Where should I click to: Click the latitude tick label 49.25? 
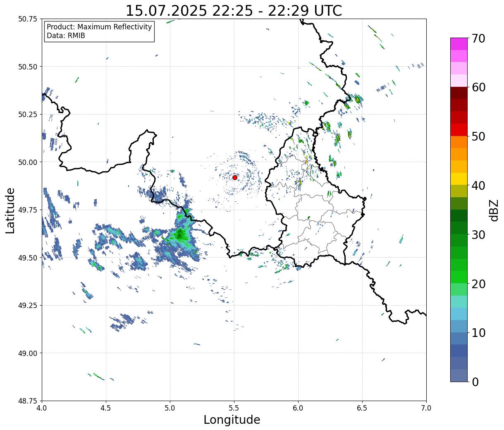click(x=28, y=306)
